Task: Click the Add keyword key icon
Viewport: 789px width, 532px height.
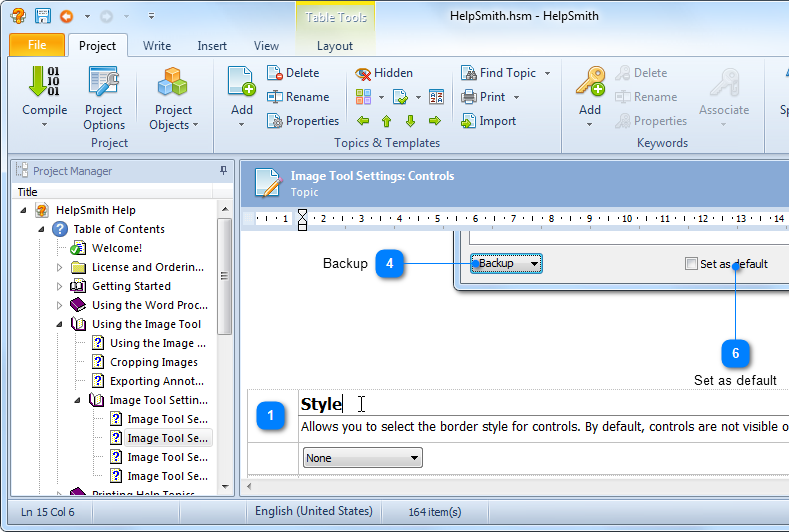Action: (x=590, y=84)
